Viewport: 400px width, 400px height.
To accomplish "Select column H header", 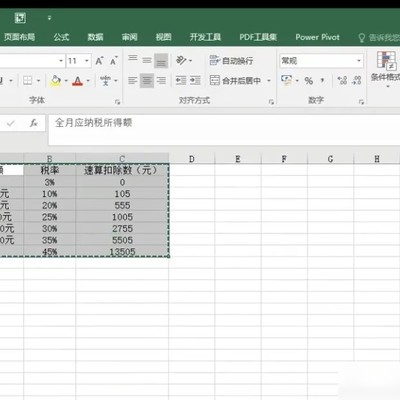I will coord(377,159).
